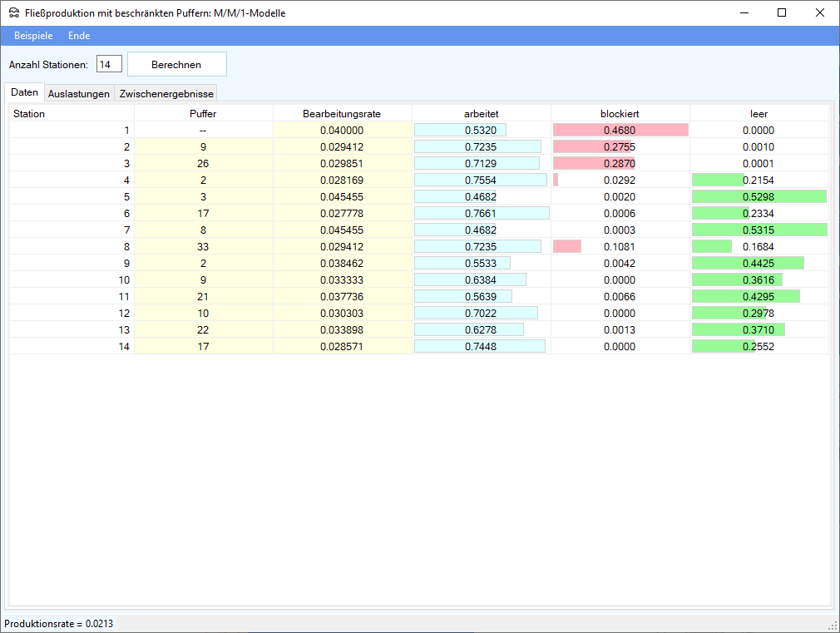Screen dimensions: 840x633
Task: Click the Puffer column header
Action: 203,114
